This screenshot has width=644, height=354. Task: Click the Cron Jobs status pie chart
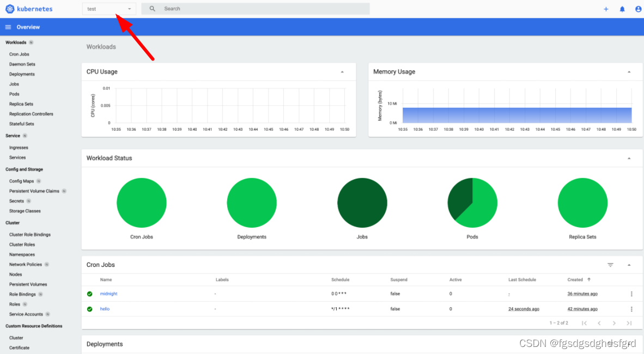(x=142, y=203)
